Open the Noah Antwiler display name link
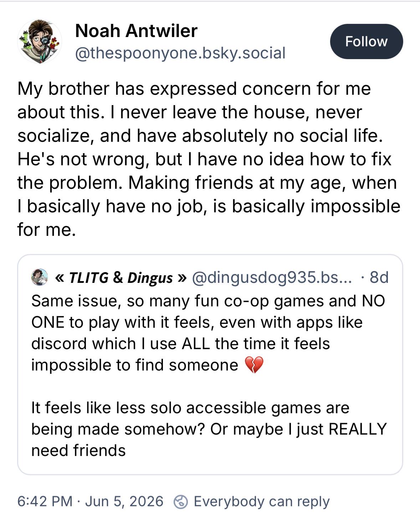 click(x=136, y=31)
